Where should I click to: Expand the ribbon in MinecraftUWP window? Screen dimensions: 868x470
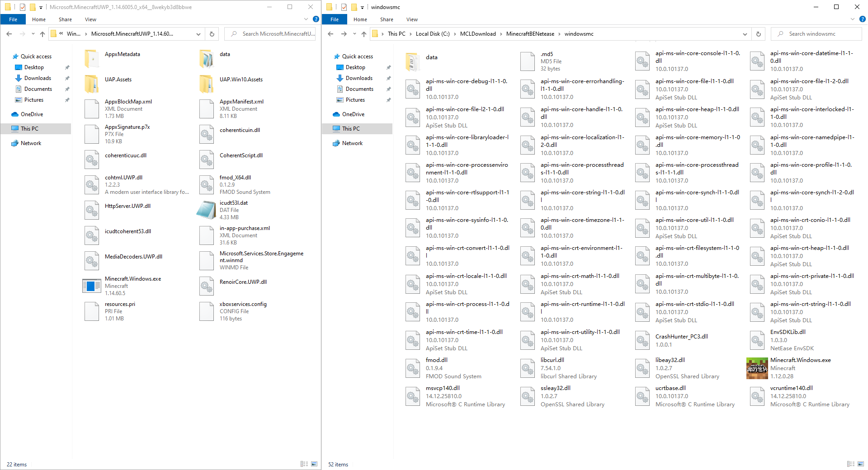[306, 19]
